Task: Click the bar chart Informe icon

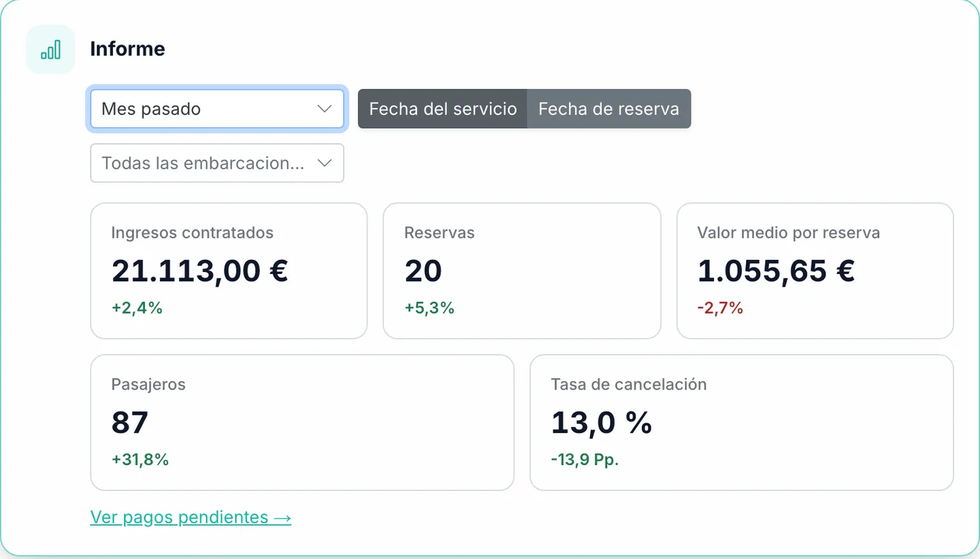Action: coord(50,49)
